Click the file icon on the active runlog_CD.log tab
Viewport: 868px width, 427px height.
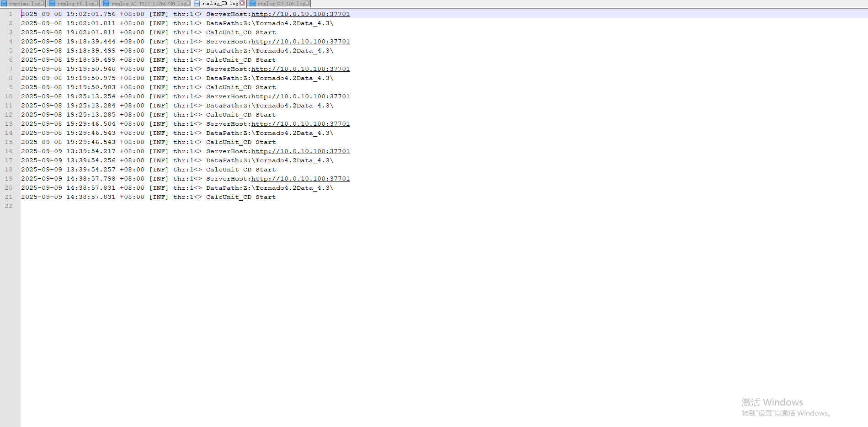[197, 4]
